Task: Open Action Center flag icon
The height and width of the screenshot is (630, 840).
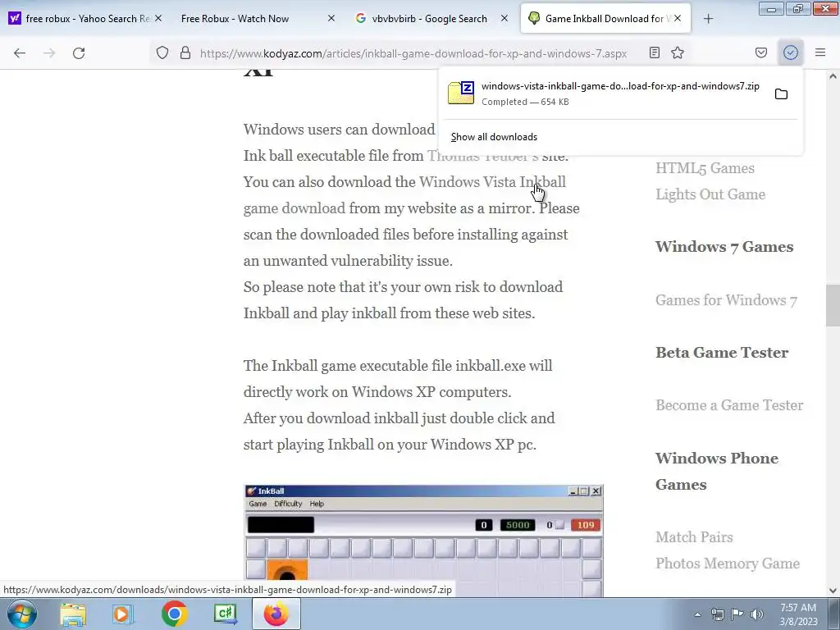Action: (x=737, y=614)
